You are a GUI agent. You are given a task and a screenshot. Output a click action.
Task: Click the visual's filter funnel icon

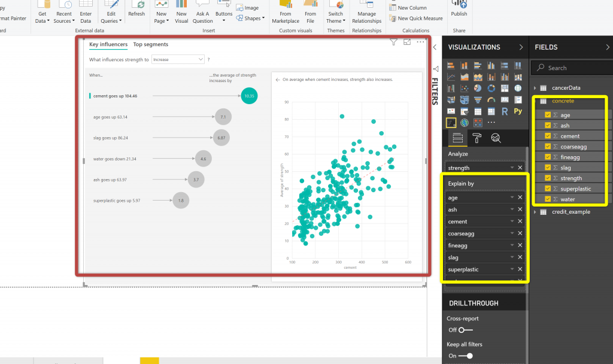tap(393, 42)
